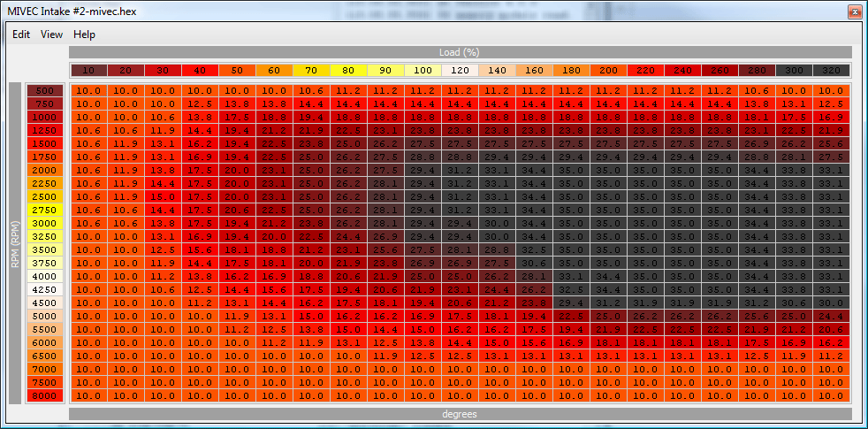Select the 3500 RPM row header
Screen dimensions: 868x429
[x=45, y=250]
